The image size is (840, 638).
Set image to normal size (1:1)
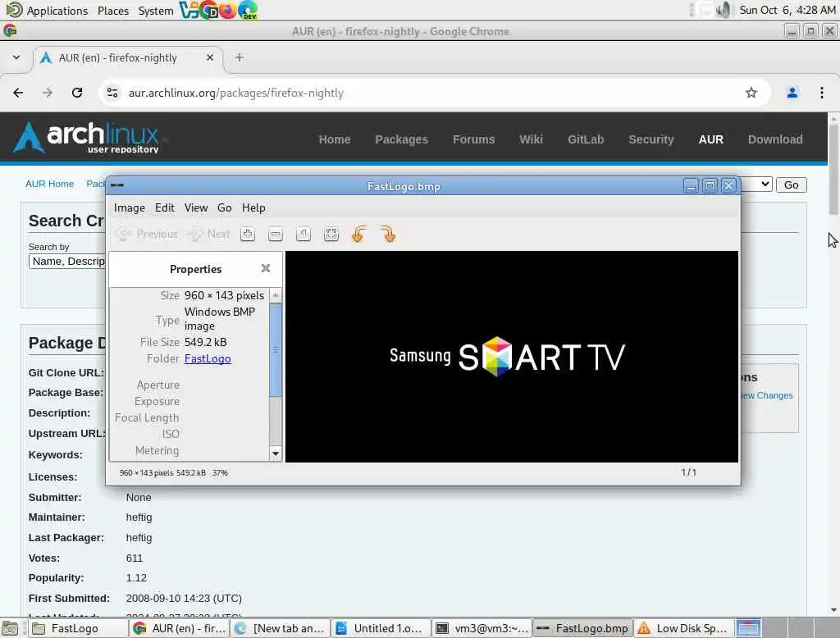[304, 234]
